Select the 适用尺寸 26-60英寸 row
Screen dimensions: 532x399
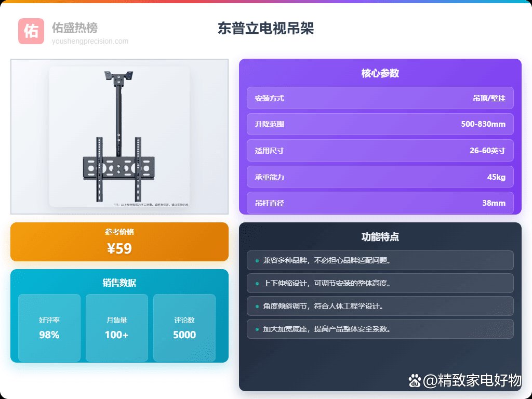coord(380,151)
